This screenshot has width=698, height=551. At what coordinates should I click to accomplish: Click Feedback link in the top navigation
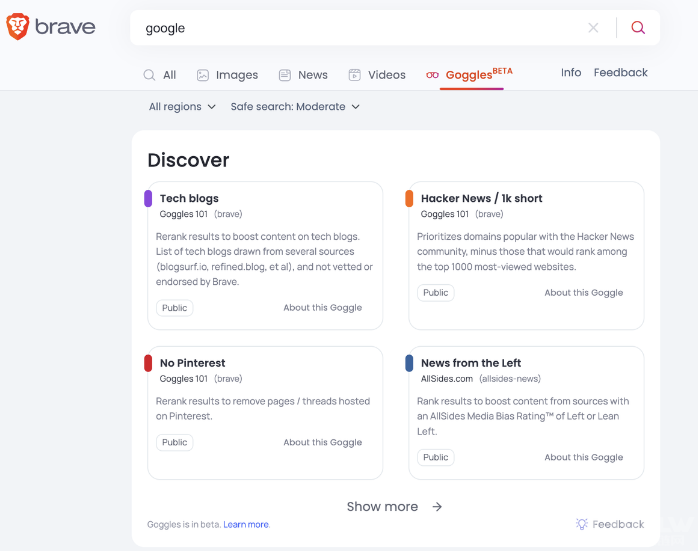pyautogui.click(x=621, y=73)
